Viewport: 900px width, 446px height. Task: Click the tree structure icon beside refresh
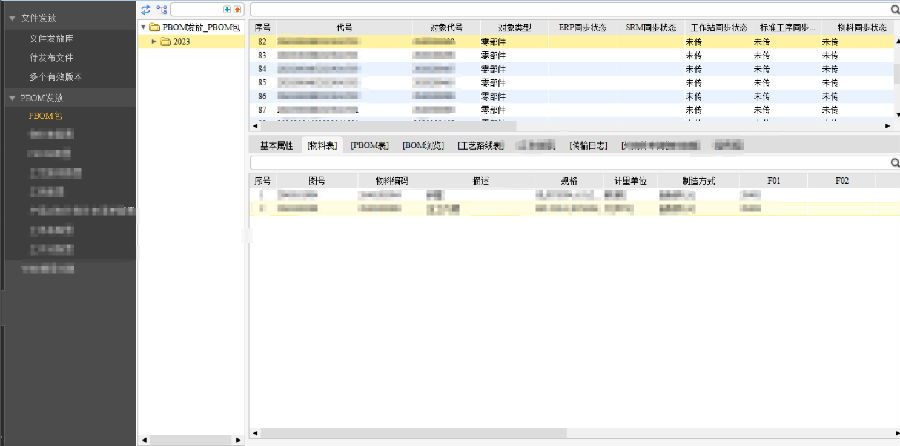point(162,9)
